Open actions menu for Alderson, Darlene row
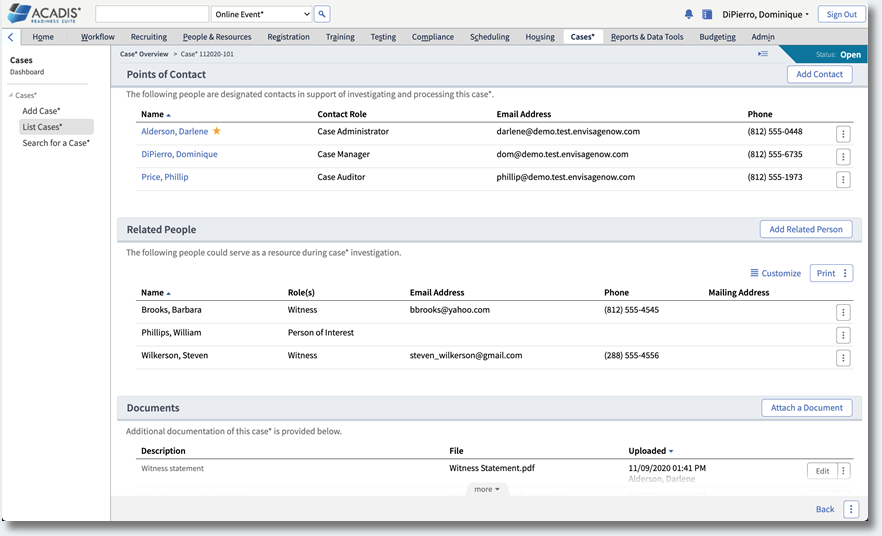 [843, 134]
